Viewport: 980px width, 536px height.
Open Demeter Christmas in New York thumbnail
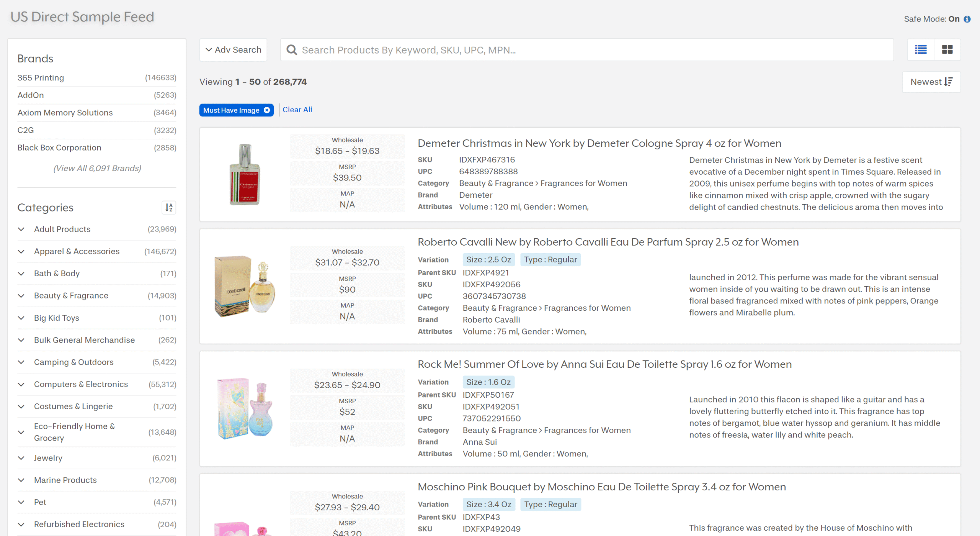click(x=245, y=174)
